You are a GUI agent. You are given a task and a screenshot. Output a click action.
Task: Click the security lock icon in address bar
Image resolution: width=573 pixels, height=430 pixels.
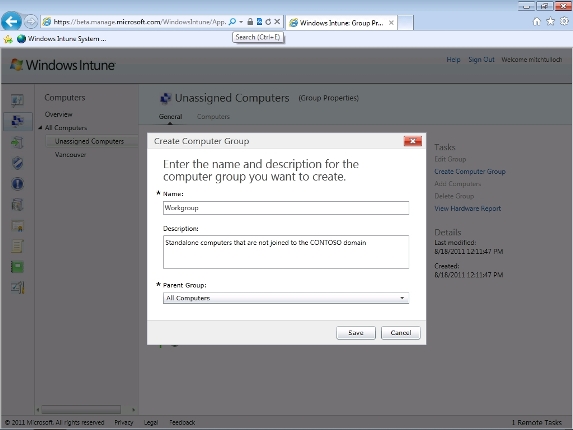point(250,22)
